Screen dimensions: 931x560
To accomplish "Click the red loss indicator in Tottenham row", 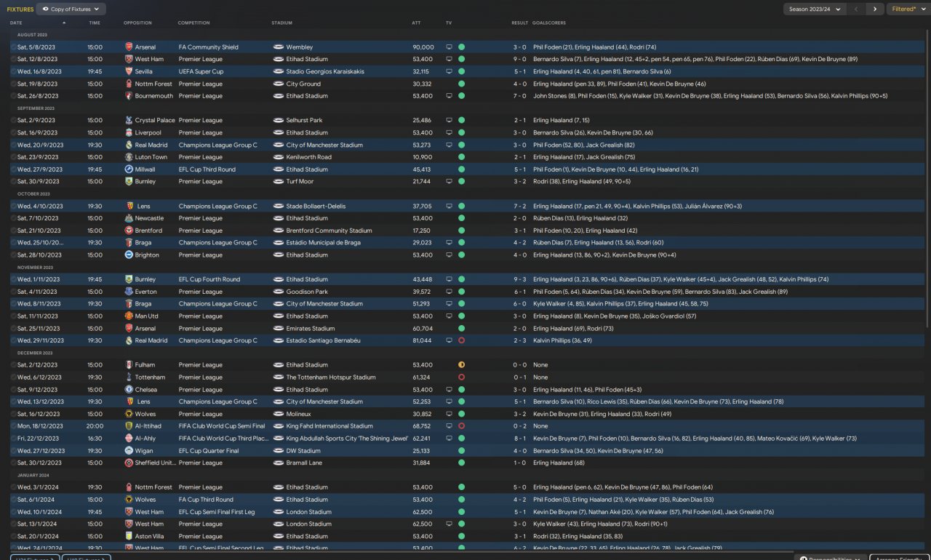I will coord(461,377).
